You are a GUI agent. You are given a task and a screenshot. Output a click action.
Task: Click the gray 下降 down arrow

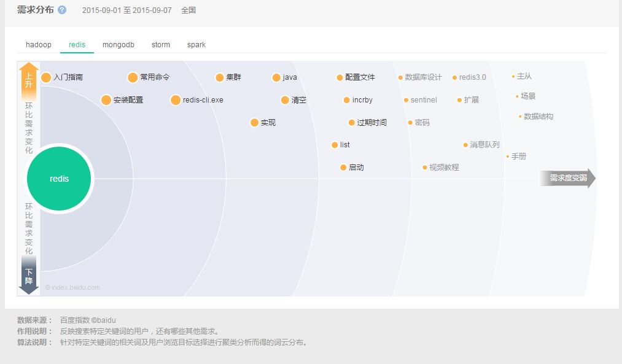click(x=29, y=276)
